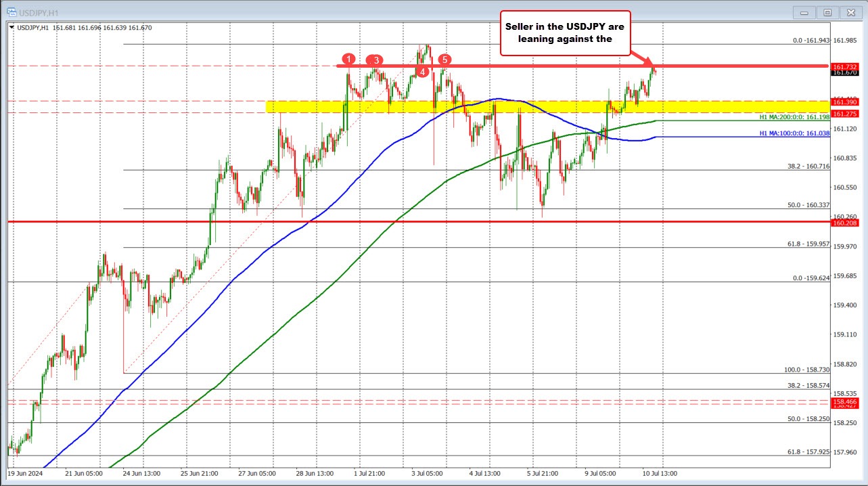This screenshot has width=868, height=486.
Task: Click the 158.820 value on price scale
Action: pos(845,364)
